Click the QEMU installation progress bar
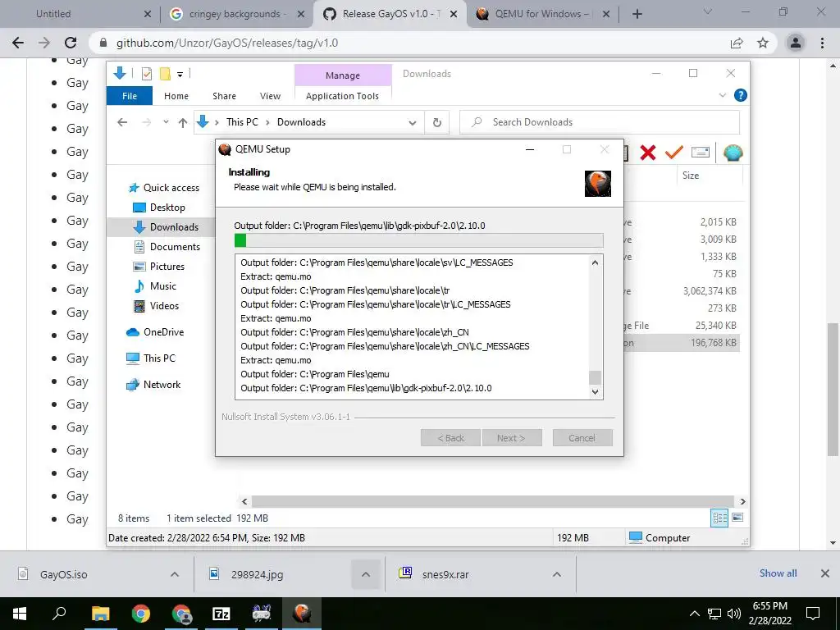Screen dimensions: 840x630 (x=419, y=240)
